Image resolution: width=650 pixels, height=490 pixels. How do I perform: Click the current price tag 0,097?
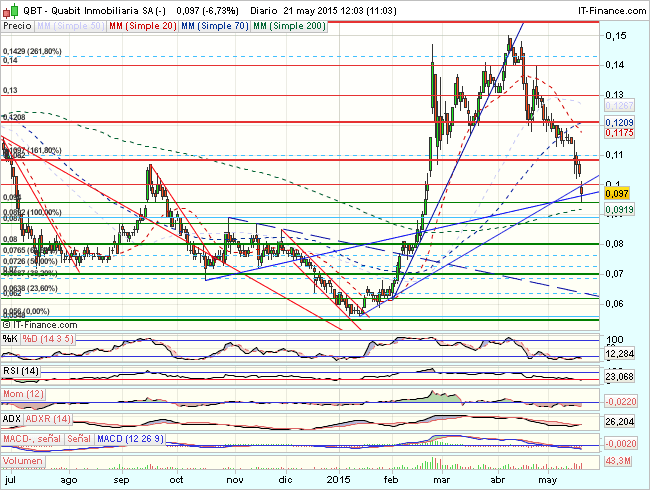[x=617, y=193]
